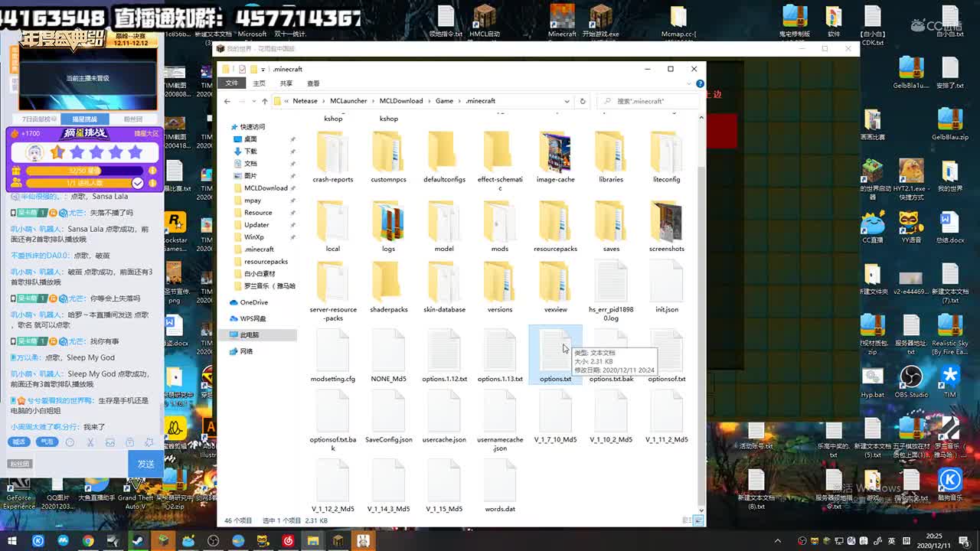Open the 共享 ribbon tab

[x=286, y=83]
